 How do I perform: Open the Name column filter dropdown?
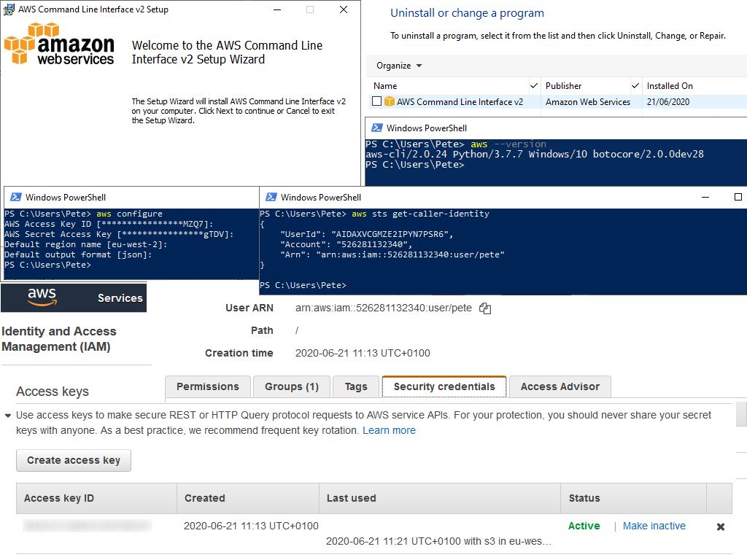533,85
